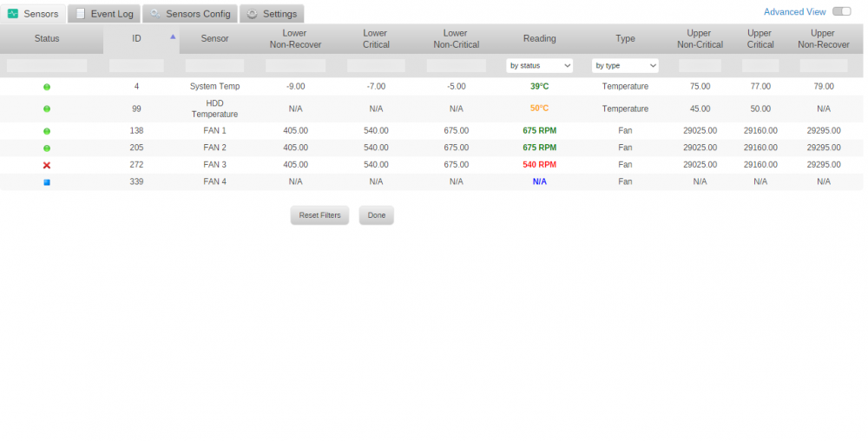Click sensor ID 99

point(137,109)
